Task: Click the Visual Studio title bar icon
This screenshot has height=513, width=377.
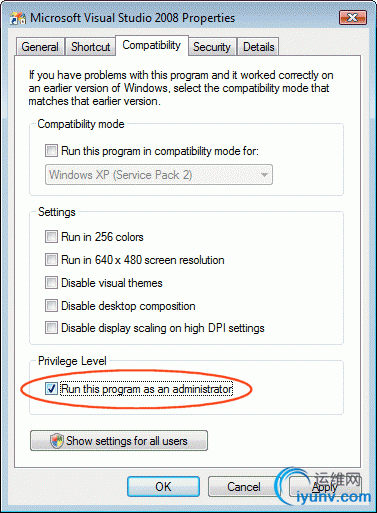Action: (18, 18)
